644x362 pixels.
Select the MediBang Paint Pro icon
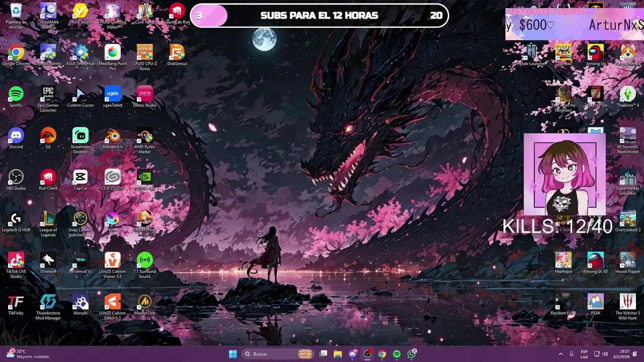[113, 52]
